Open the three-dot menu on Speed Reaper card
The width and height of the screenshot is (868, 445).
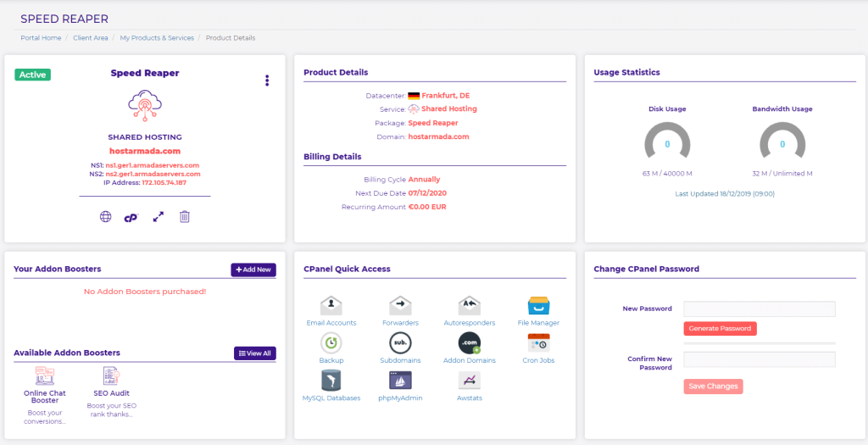click(x=267, y=81)
